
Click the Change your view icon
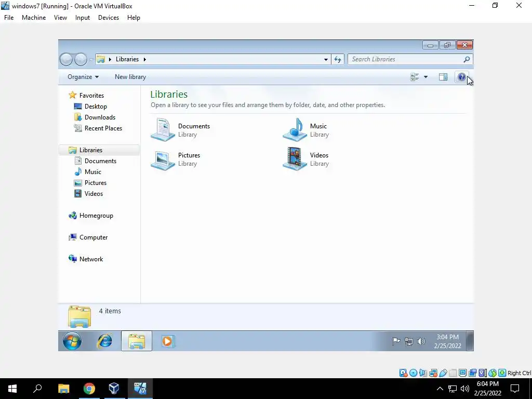coord(415,77)
